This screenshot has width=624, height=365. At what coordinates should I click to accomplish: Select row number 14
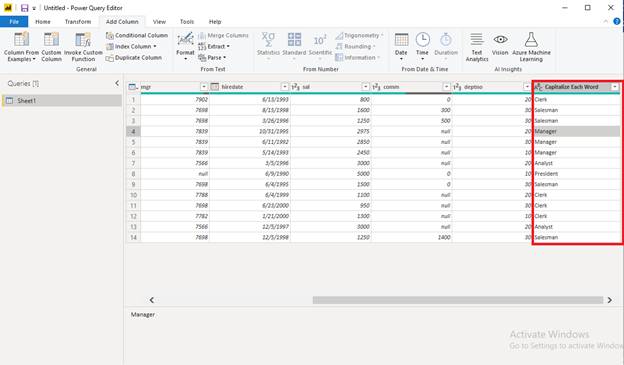tap(133, 238)
